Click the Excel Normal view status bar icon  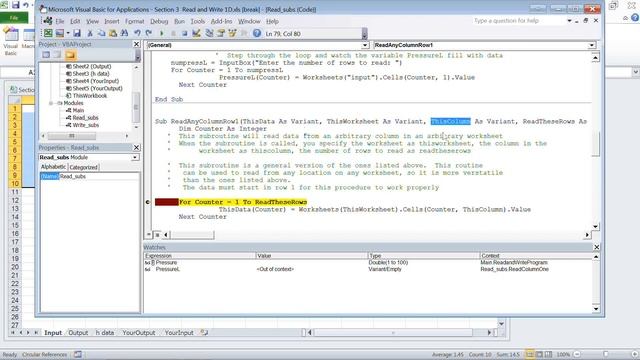530,354
